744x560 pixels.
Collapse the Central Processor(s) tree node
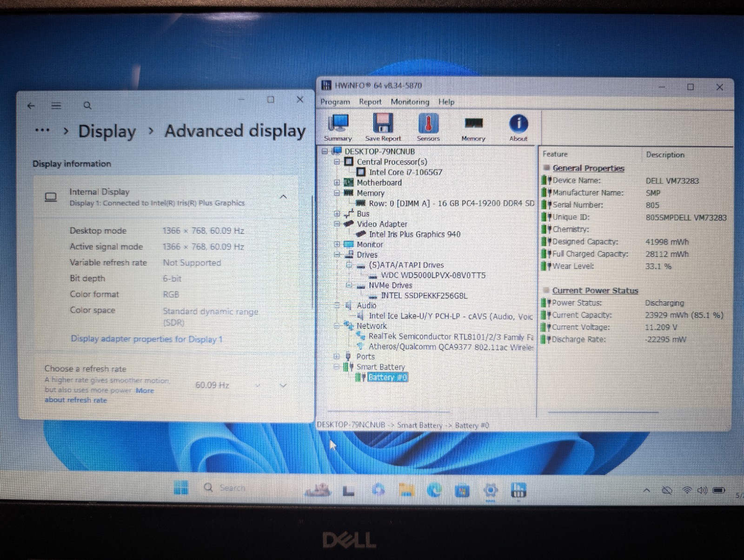337,162
